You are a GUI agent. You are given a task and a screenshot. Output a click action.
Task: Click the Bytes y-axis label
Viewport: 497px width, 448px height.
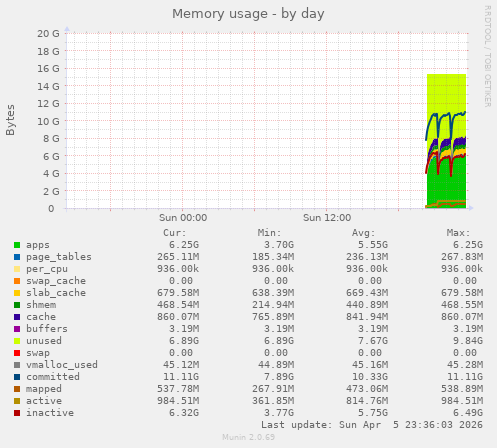click(x=10, y=120)
